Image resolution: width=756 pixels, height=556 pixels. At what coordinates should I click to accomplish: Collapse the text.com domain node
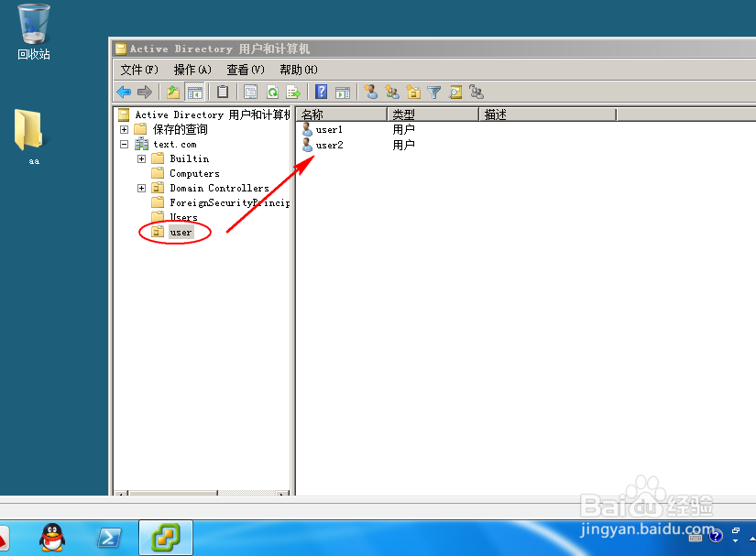tap(124, 144)
